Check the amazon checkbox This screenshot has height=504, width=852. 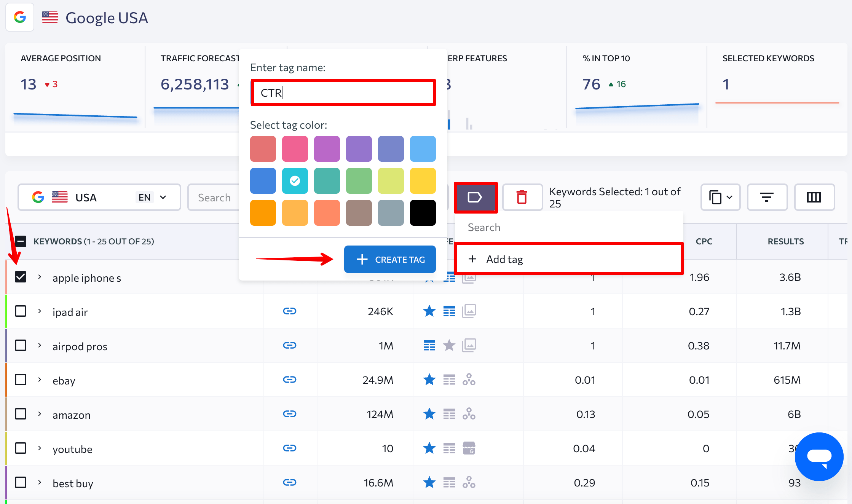pos(21,414)
